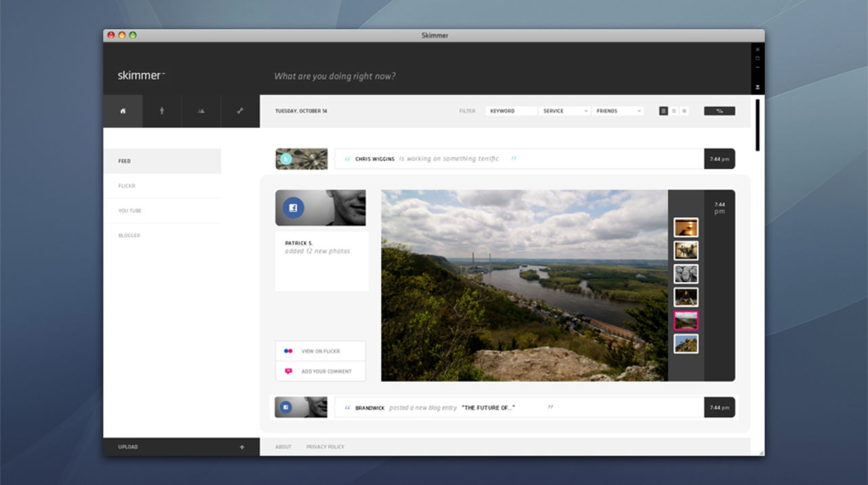Click the Facebook badge on Patrick's avatar
The image size is (868, 485).
point(293,208)
